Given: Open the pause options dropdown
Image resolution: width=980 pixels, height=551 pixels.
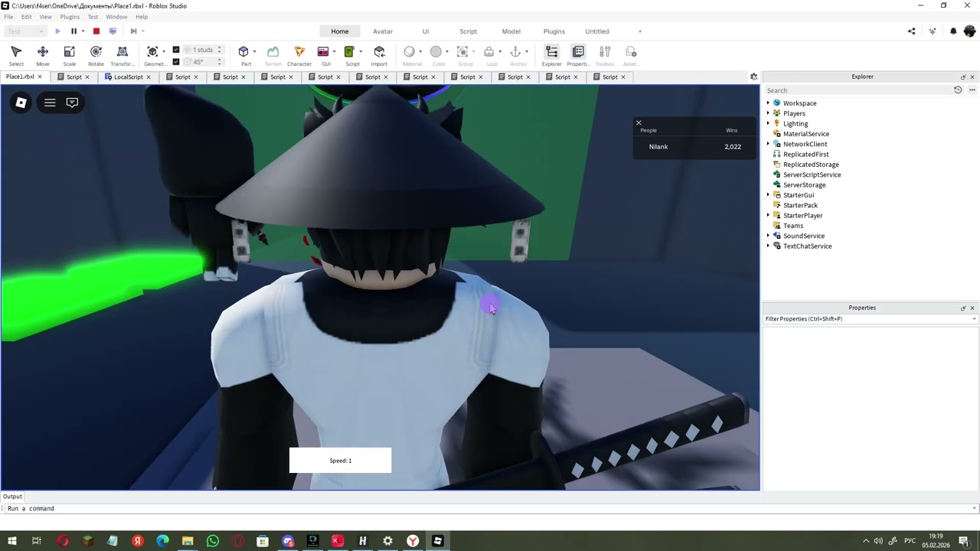Looking at the screenshot, I should click(83, 31).
